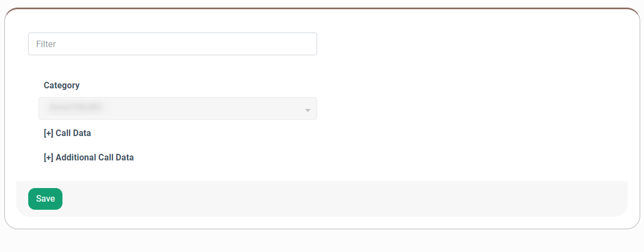Click the Category field label
This screenshot has height=252, width=644.
tap(61, 85)
